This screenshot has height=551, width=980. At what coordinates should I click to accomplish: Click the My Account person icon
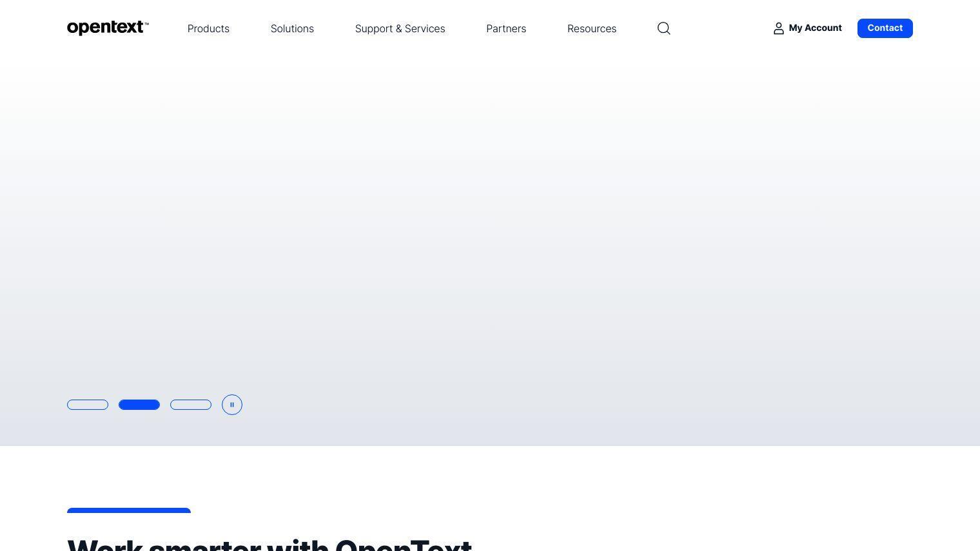pos(779,28)
